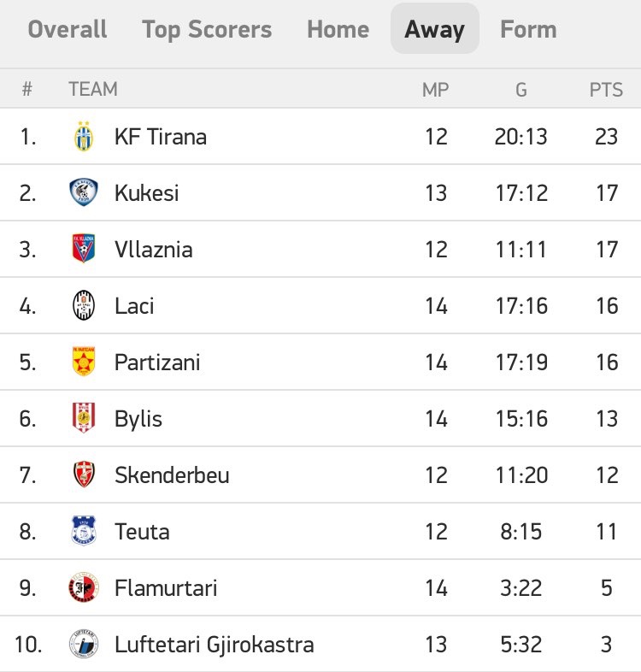The width and height of the screenshot is (641, 672).
Task: Click the Partizani red star logo
Action: click(x=84, y=362)
